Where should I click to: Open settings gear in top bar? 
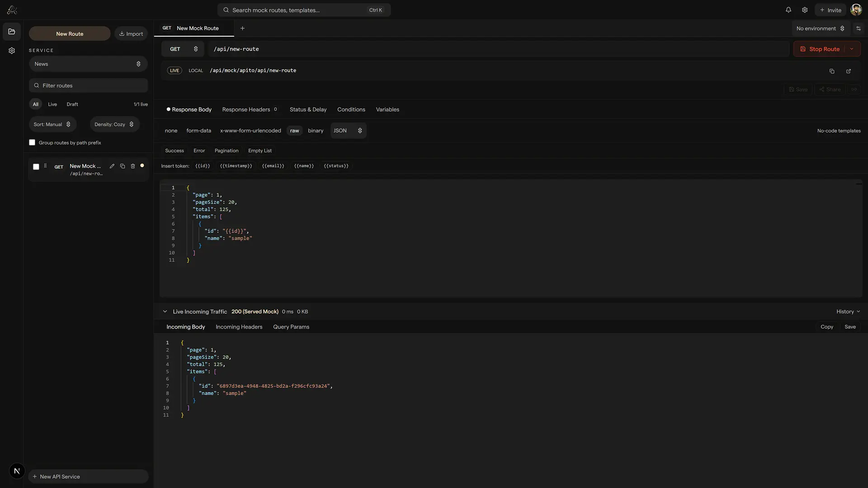pyautogui.click(x=805, y=10)
